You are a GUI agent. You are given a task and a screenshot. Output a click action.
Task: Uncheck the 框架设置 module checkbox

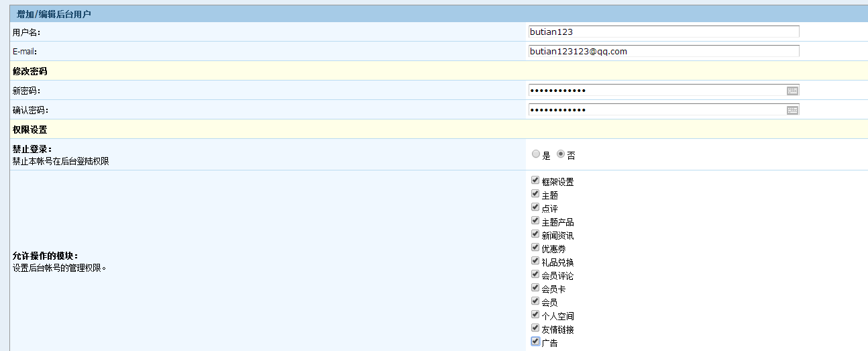tap(535, 181)
